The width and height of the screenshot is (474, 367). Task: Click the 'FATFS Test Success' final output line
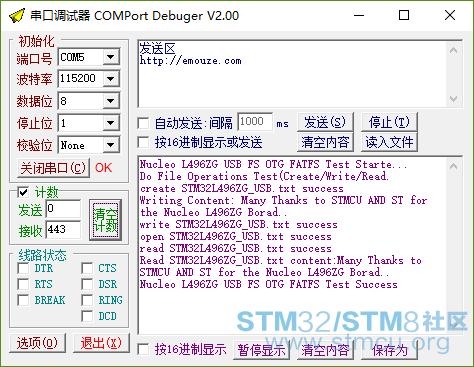pyautogui.click(x=268, y=285)
